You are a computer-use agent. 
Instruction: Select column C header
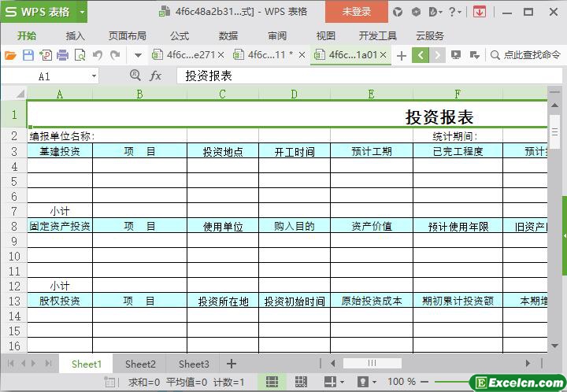click(222, 94)
